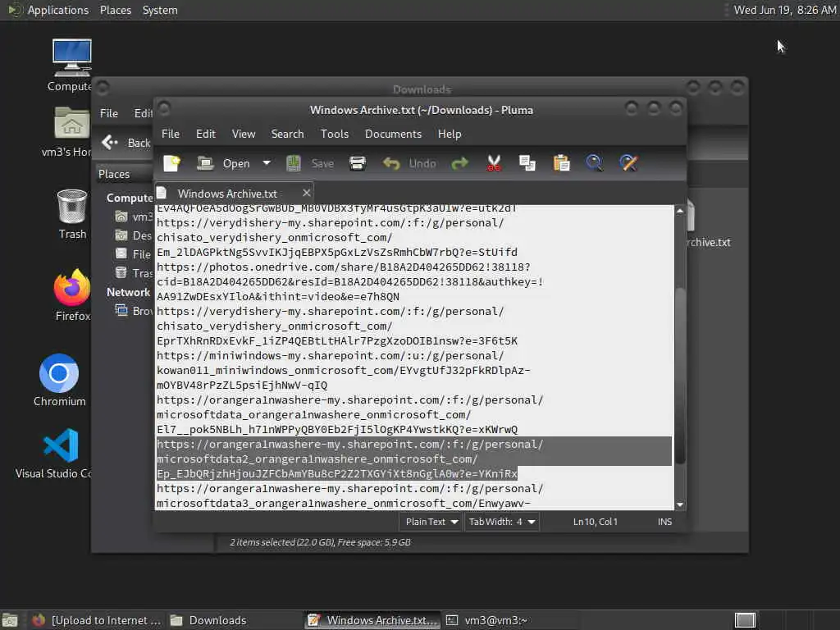The image size is (840, 630).
Task: Select the Computer desktop icon
Action: coord(71,66)
